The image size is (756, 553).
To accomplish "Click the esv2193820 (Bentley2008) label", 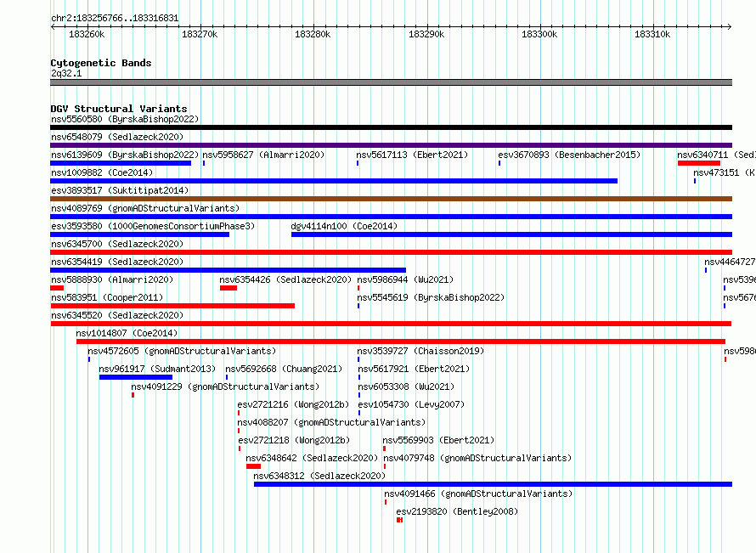I will tap(457, 511).
